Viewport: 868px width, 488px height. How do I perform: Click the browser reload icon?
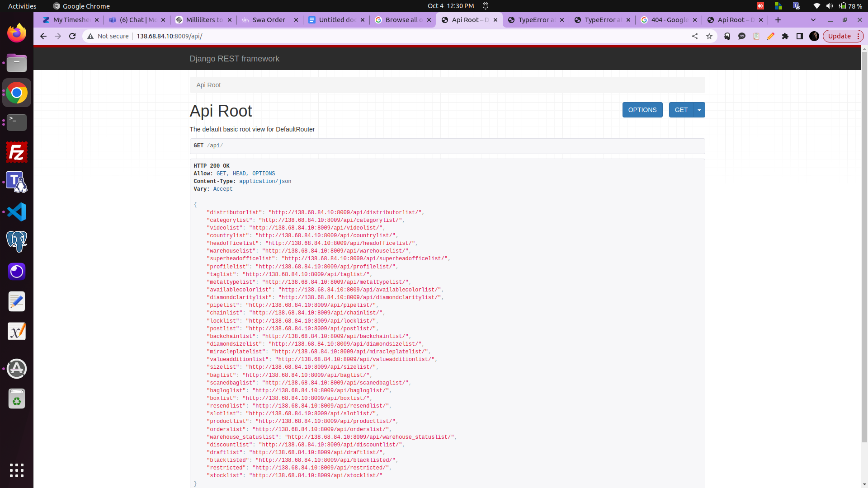point(72,36)
